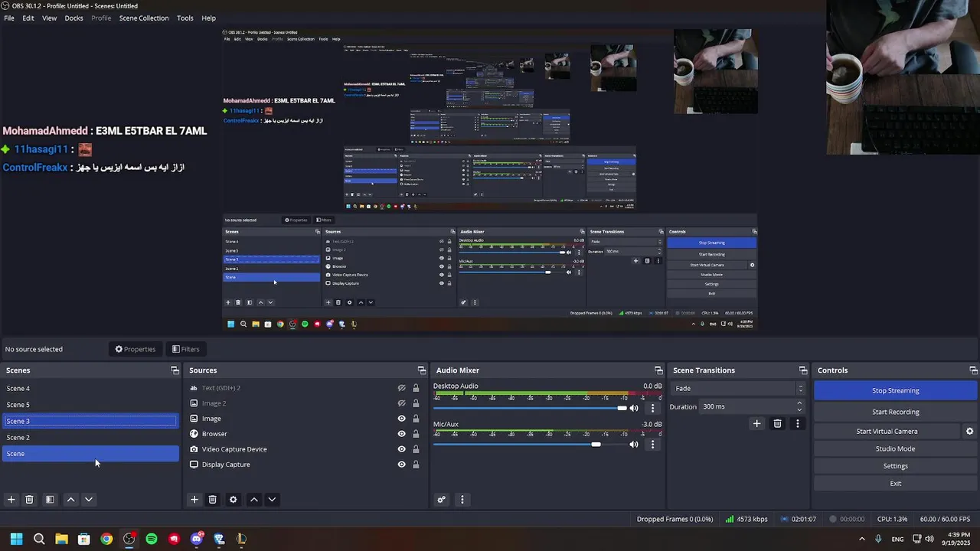
Task: Open Settings from Controls panel
Action: [895, 466]
